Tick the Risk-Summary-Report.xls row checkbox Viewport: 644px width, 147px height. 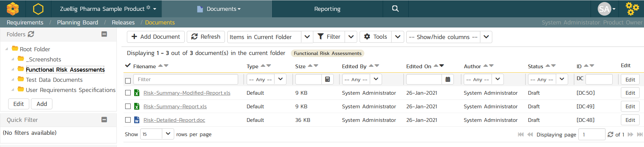click(x=128, y=106)
